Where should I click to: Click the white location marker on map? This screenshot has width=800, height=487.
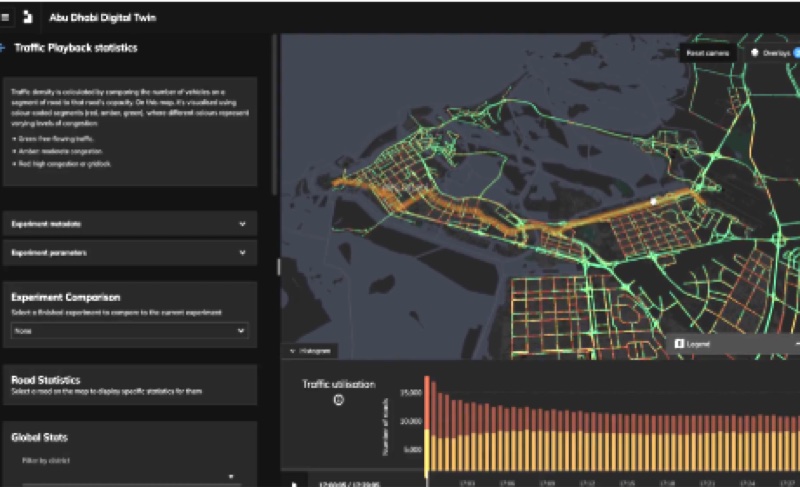coord(653,201)
